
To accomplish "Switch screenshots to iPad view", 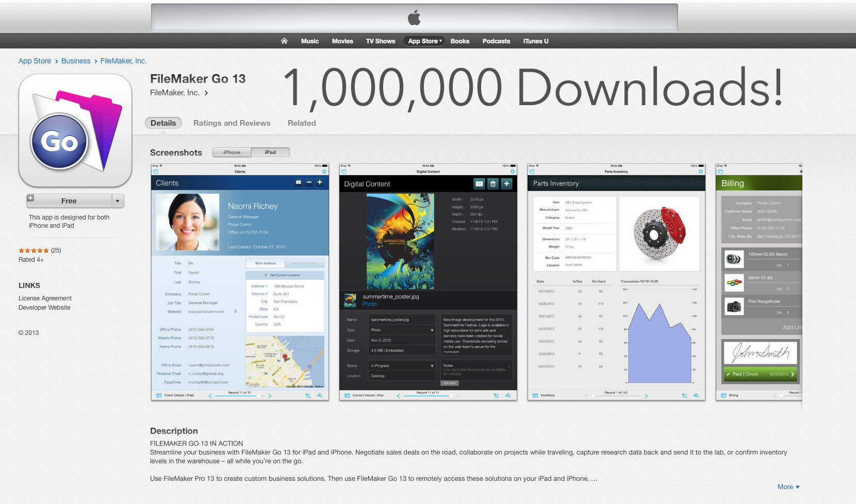I will click(x=270, y=152).
